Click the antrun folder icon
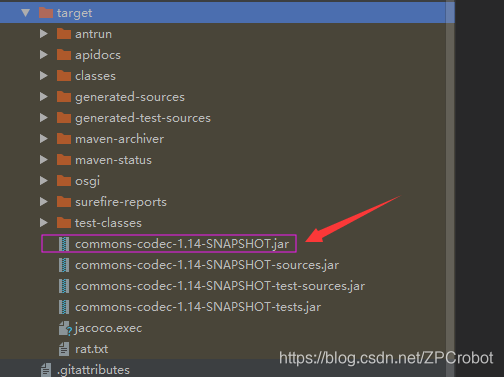This screenshot has width=504, height=377. pos(64,34)
